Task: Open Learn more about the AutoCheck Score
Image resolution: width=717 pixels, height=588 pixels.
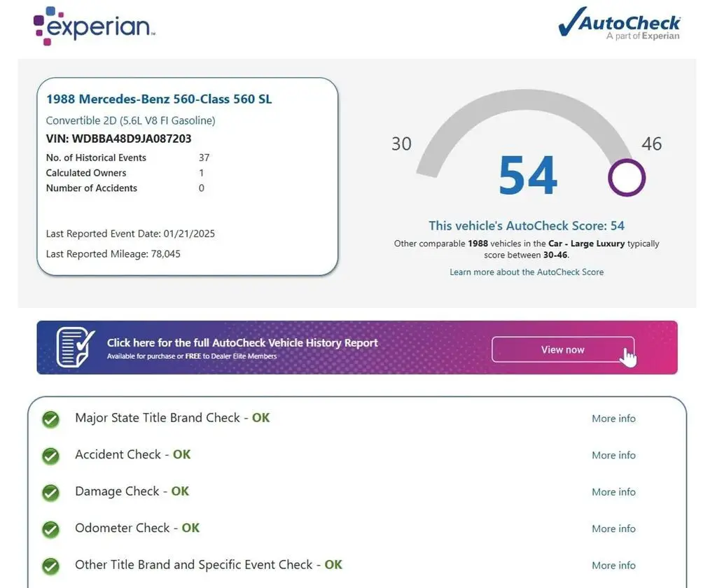Action: tap(527, 272)
